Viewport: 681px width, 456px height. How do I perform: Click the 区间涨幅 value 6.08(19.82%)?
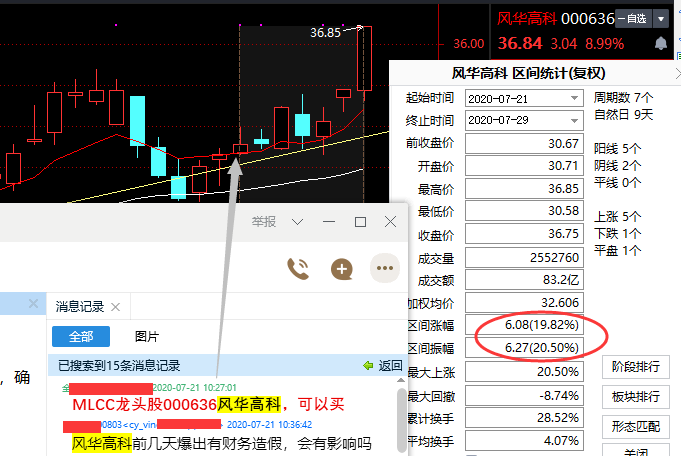(x=524, y=325)
